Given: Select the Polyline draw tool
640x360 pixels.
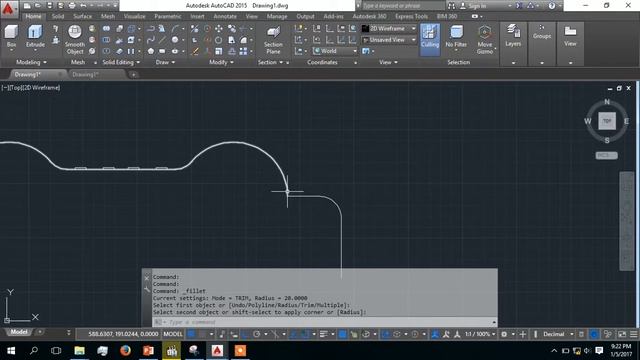Looking at the screenshot, I should pos(151,29).
